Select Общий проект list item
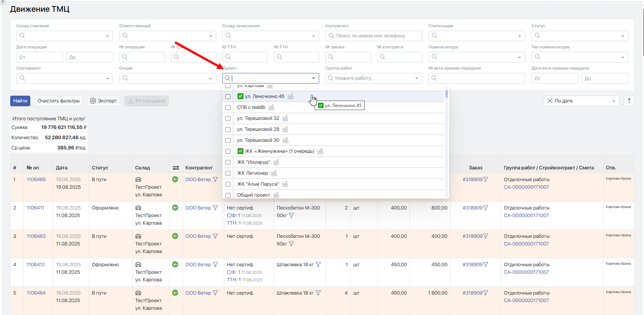This screenshot has height=315, width=644. 253,195
